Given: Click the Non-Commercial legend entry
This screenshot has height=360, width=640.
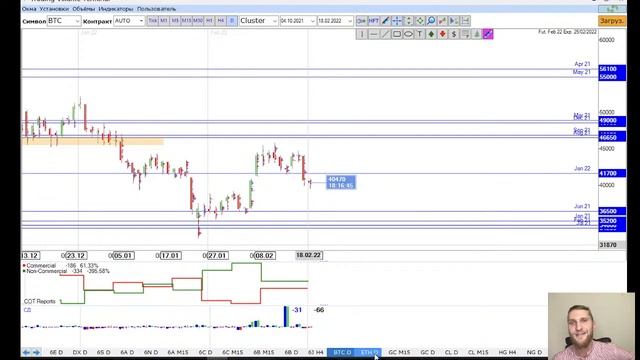Looking at the screenshot, I should (x=46, y=271).
